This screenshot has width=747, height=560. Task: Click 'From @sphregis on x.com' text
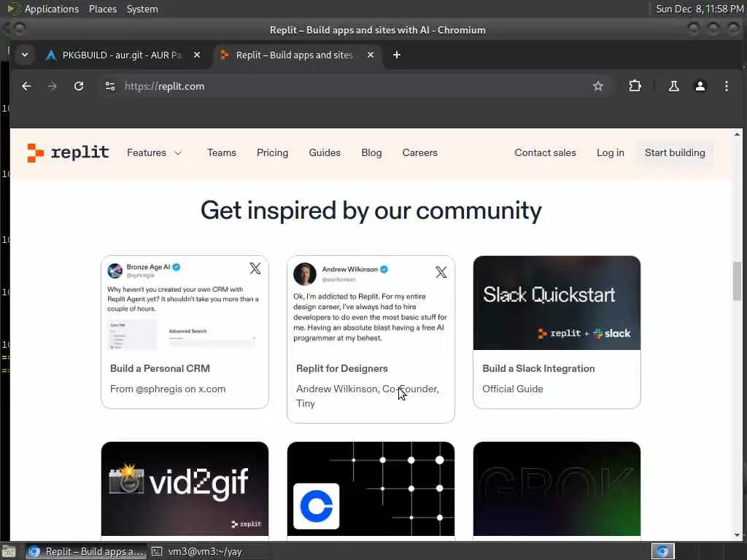[168, 389]
